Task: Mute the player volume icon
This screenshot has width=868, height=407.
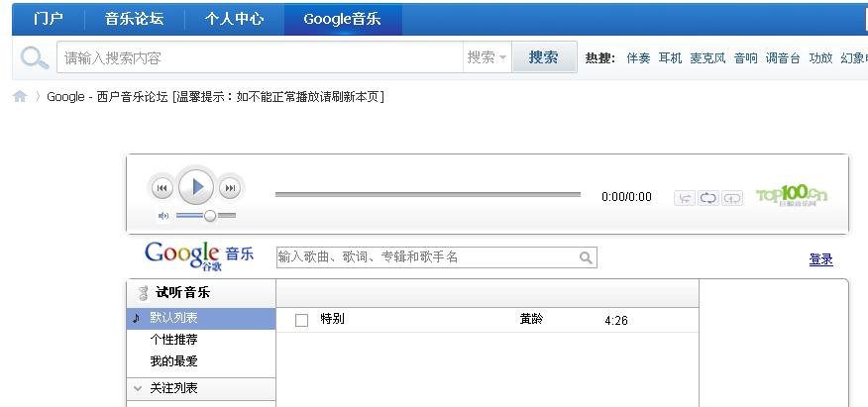Action: point(163,216)
